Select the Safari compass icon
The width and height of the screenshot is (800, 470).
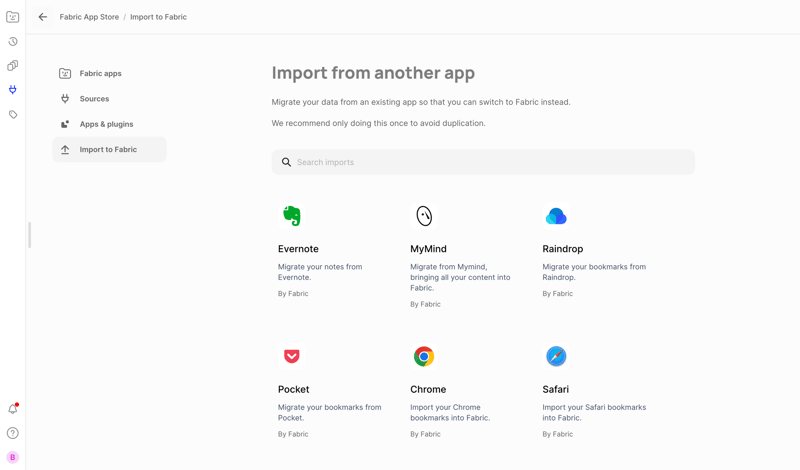pyautogui.click(x=556, y=356)
